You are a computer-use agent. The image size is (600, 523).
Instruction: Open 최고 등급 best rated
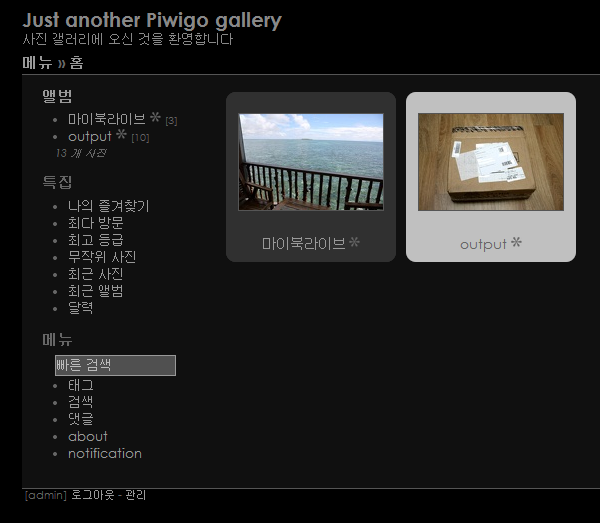[x=96, y=240]
